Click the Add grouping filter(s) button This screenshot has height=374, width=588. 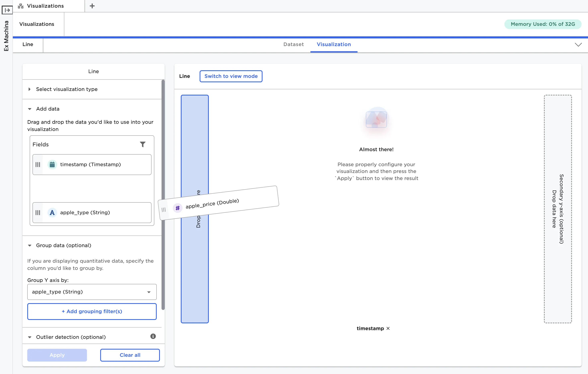(x=92, y=311)
